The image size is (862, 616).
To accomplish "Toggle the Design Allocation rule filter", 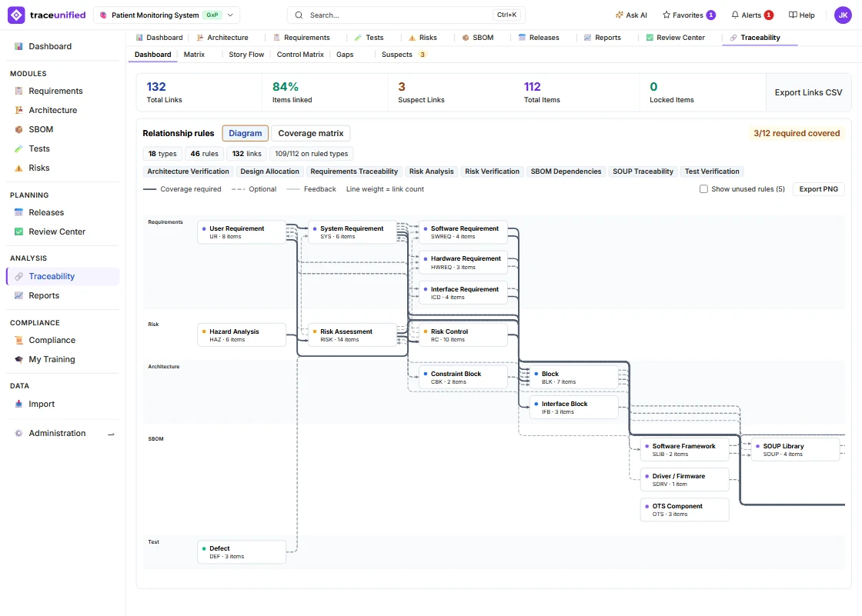I will [269, 171].
